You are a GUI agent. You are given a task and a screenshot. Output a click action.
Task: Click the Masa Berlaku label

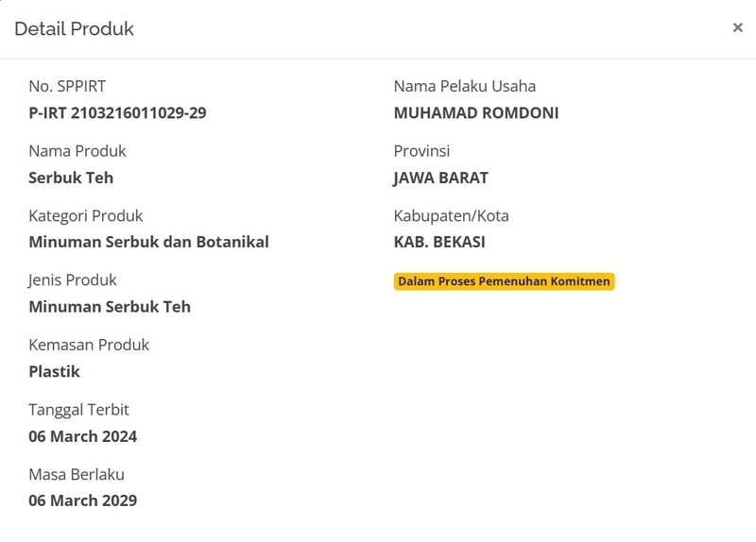click(x=77, y=475)
